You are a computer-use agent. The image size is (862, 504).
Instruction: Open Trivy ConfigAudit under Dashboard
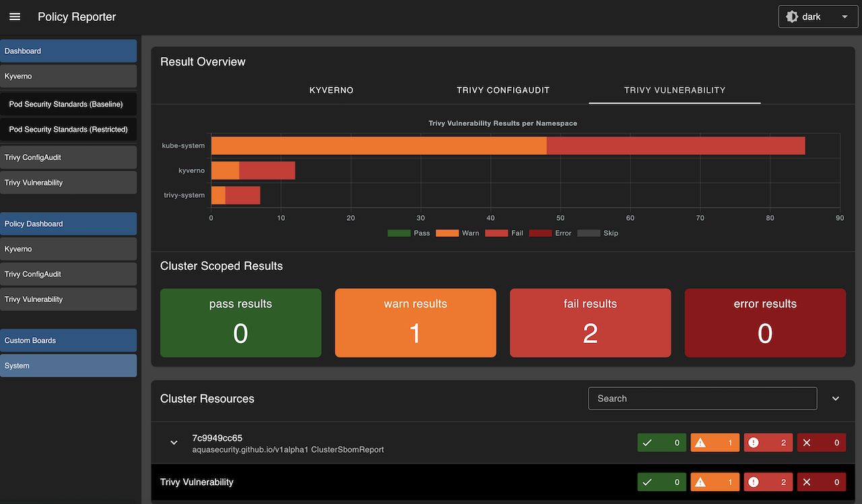tap(68, 157)
